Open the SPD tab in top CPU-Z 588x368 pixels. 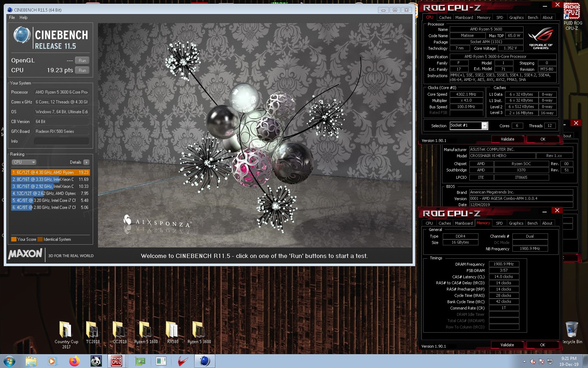pyautogui.click(x=500, y=18)
